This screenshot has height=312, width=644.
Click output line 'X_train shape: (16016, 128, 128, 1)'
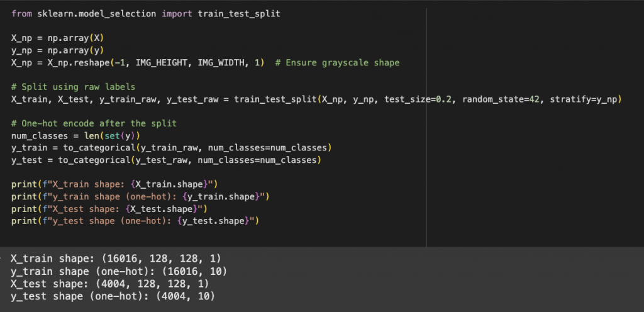click(116, 259)
